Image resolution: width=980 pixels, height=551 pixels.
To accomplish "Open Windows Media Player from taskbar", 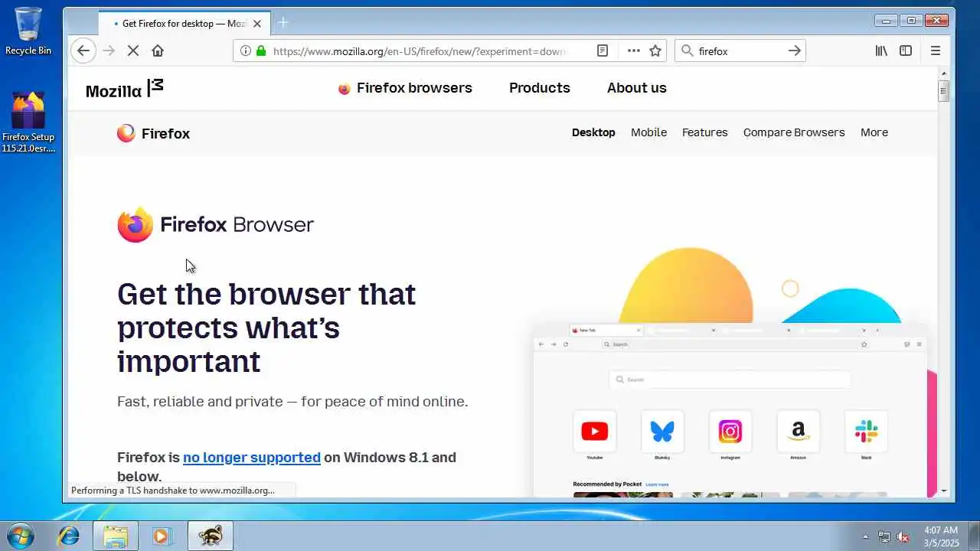I will click(162, 536).
